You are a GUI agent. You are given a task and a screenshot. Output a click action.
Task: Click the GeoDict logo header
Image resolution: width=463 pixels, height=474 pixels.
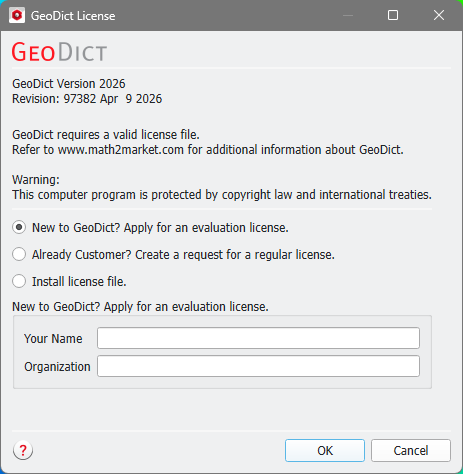click(59, 52)
